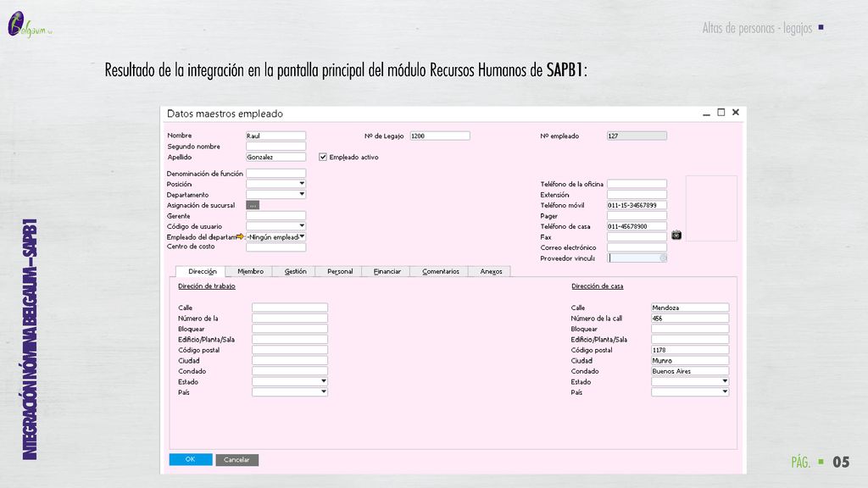Click the Teléfono móvil field
Image resolution: width=868 pixels, height=488 pixels.
coord(637,205)
